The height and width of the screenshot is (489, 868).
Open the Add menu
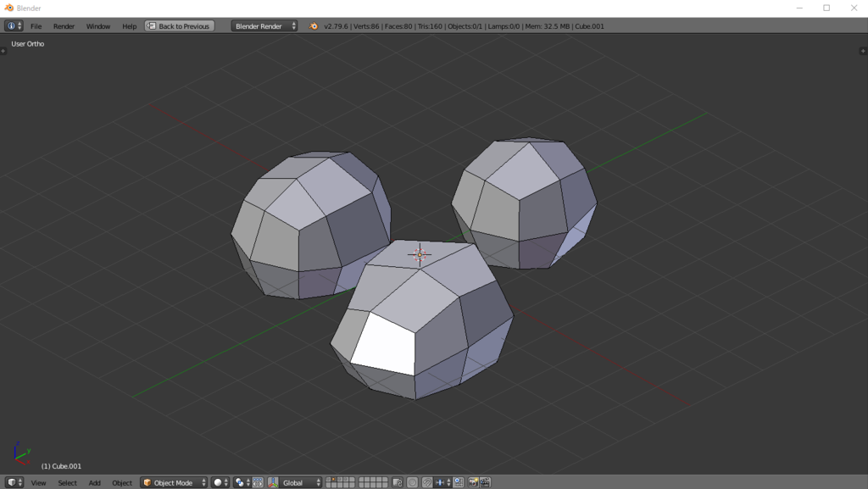tap(95, 483)
